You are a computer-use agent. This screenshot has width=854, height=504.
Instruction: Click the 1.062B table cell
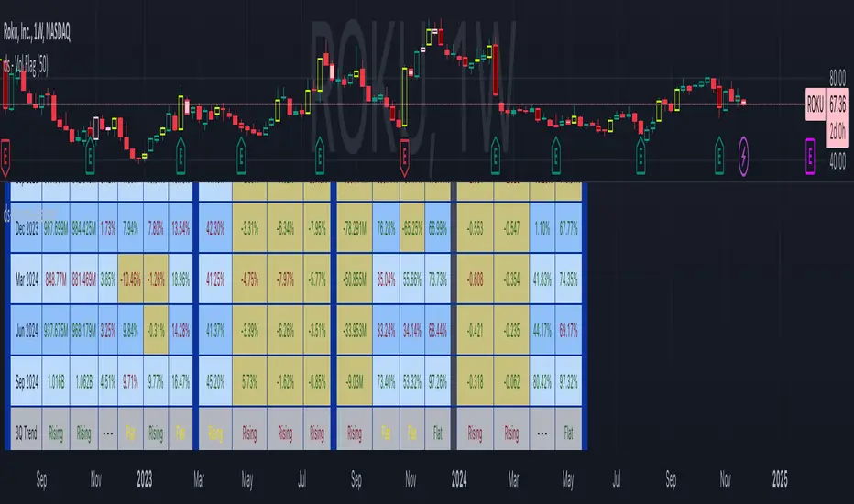click(x=84, y=381)
